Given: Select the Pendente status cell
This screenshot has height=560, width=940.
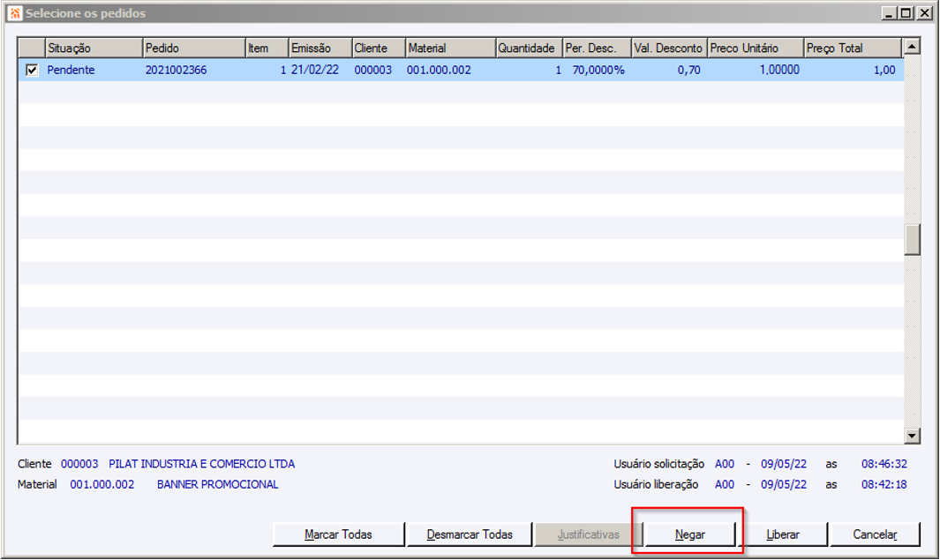Looking at the screenshot, I should pos(71,70).
